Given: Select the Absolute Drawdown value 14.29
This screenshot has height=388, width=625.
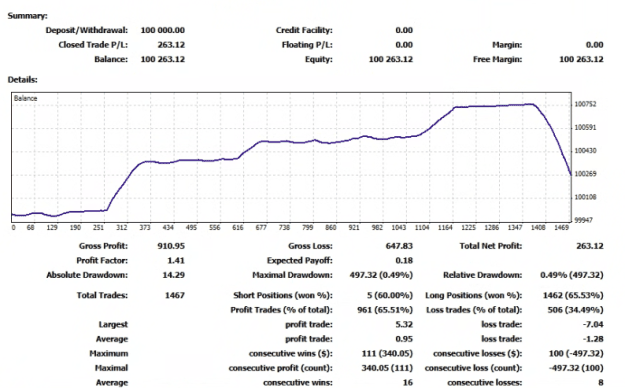Looking at the screenshot, I should click(173, 275).
